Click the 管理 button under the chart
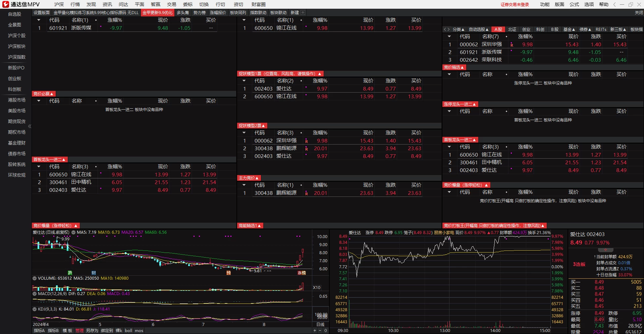Image resolution: width=644 pixels, height=334 pixels. 79,331
